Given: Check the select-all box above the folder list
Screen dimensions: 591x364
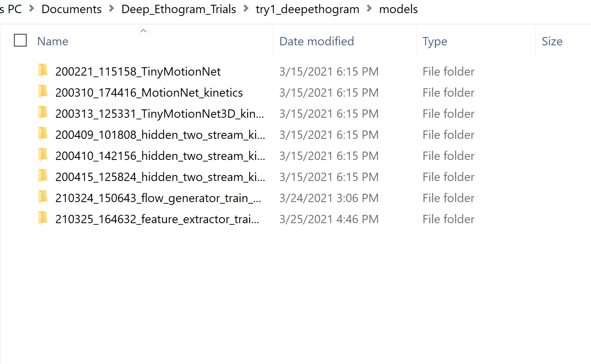Looking at the screenshot, I should click(20, 40).
